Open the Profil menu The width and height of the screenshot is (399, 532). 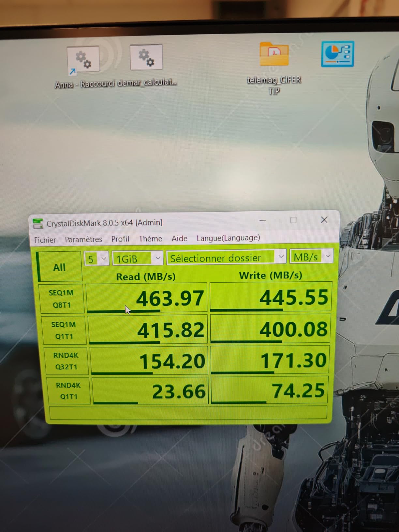[120, 239]
